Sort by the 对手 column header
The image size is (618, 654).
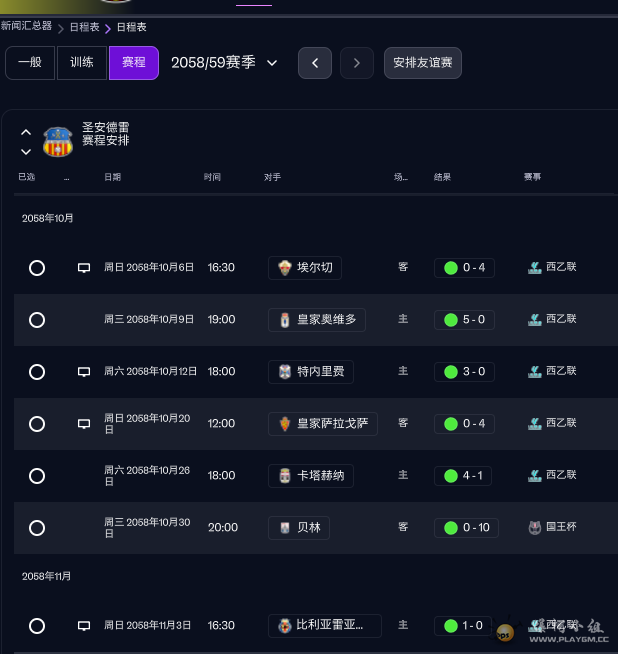pos(272,177)
